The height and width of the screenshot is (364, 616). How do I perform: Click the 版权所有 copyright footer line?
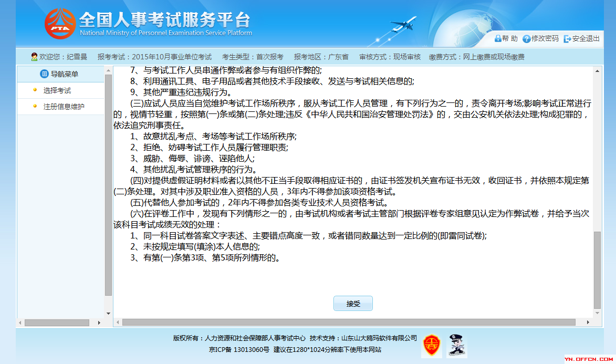point(295,338)
